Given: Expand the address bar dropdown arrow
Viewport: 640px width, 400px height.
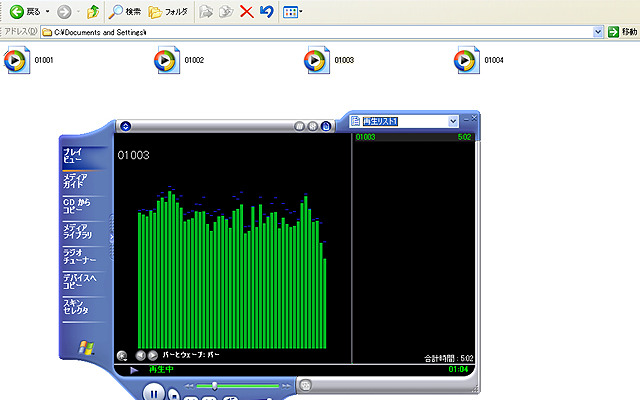Looking at the screenshot, I should tap(598, 32).
